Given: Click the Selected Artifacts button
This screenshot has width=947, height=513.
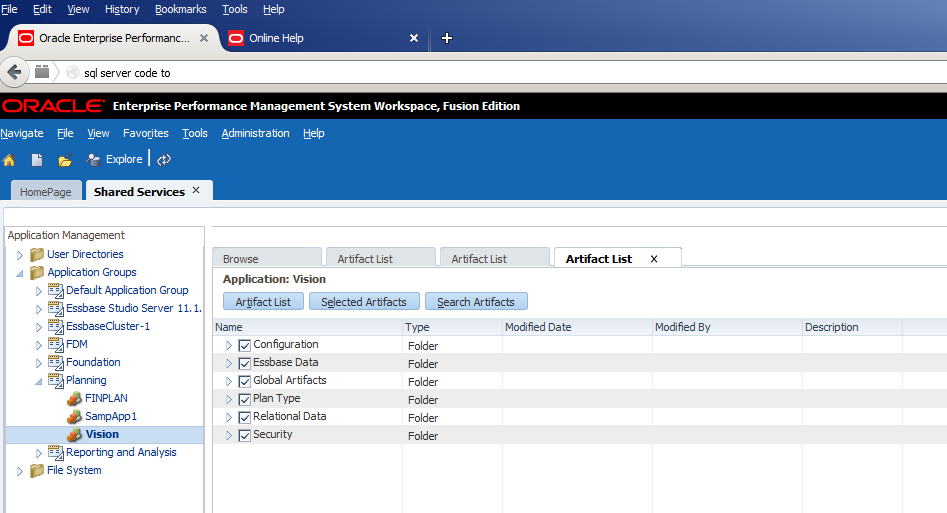Looking at the screenshot, I should click(x=364, y=302).
